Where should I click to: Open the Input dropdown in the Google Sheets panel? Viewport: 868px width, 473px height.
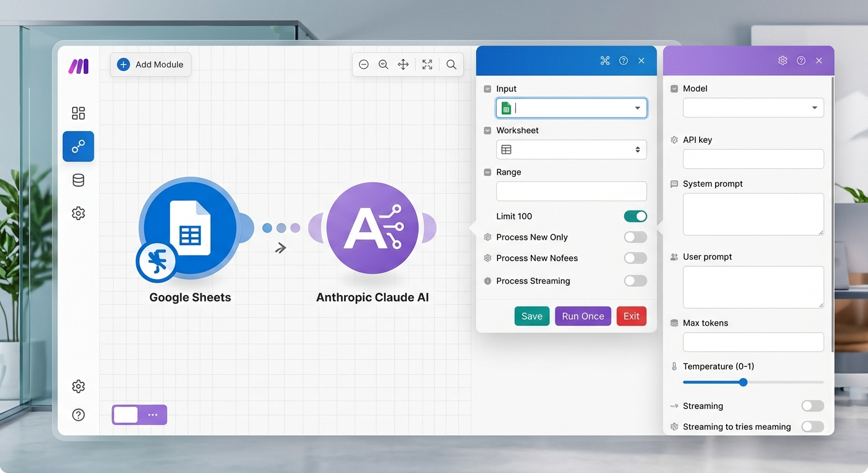pyautogui.click(x=639, y=108)
